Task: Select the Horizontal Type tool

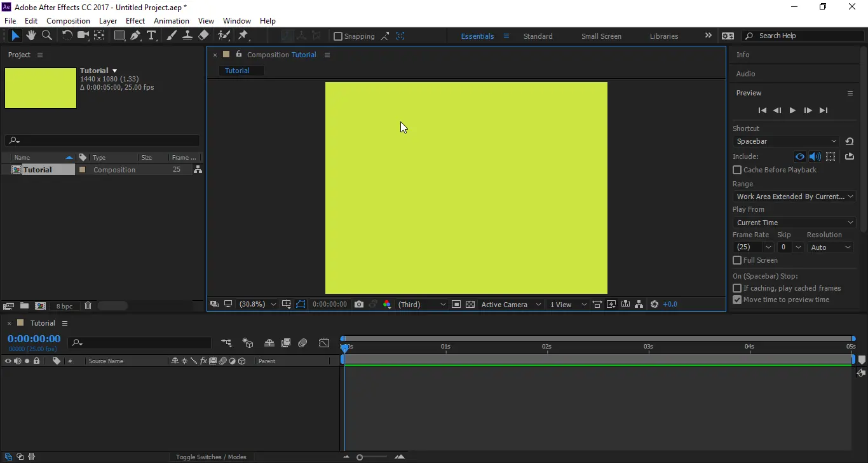Action: pyautogui.click(x=151, y=36)
